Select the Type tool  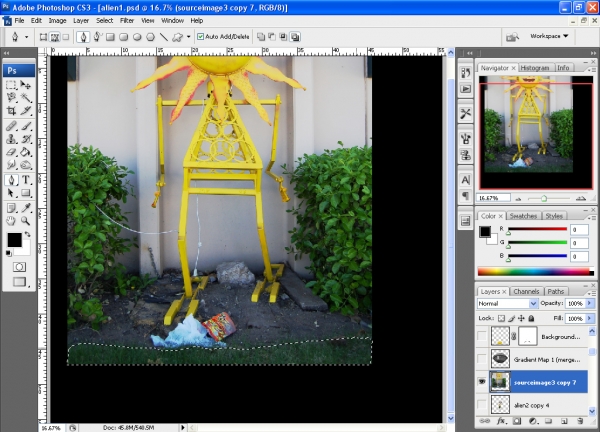pyautogui.click(x=26, y=180)
